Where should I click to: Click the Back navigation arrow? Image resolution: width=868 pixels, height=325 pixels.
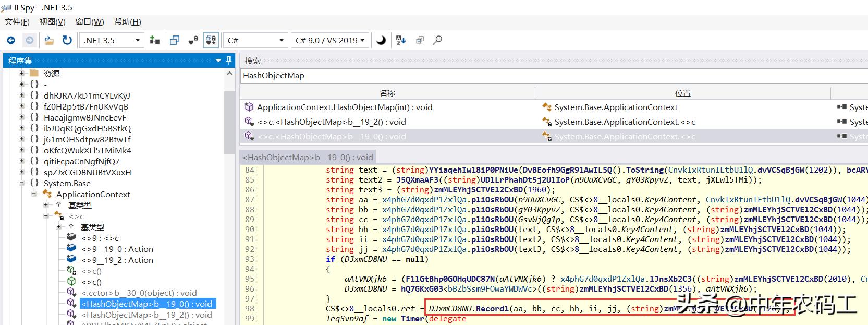click(x=11, y=40)
